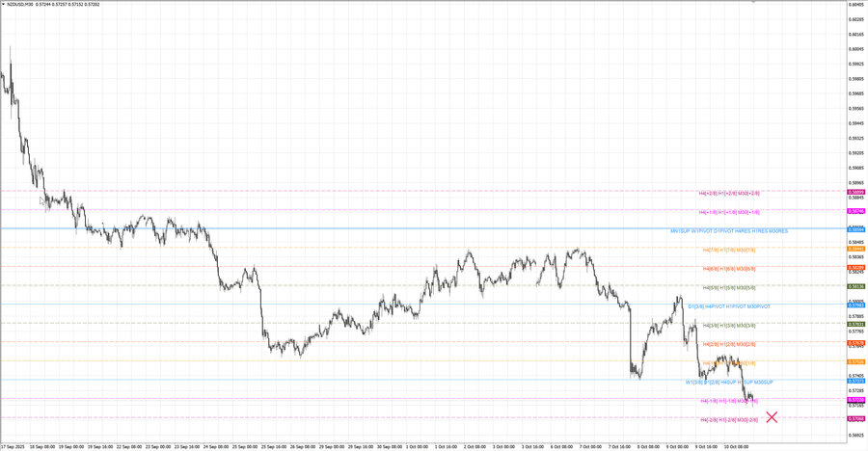Select the H4[-1/8] H1[-1/8] M30[-1/8] level label
Viewport: 868px width, 451px height.
[729, 401]
